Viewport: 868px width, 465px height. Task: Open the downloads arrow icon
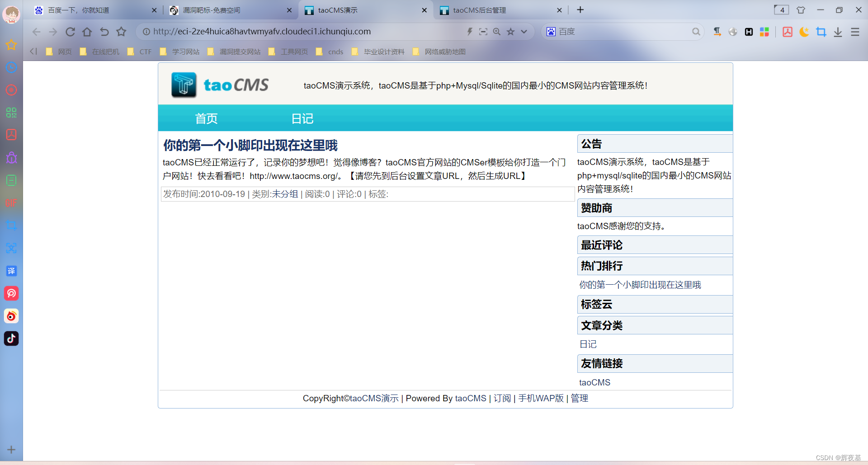[838, 32]
